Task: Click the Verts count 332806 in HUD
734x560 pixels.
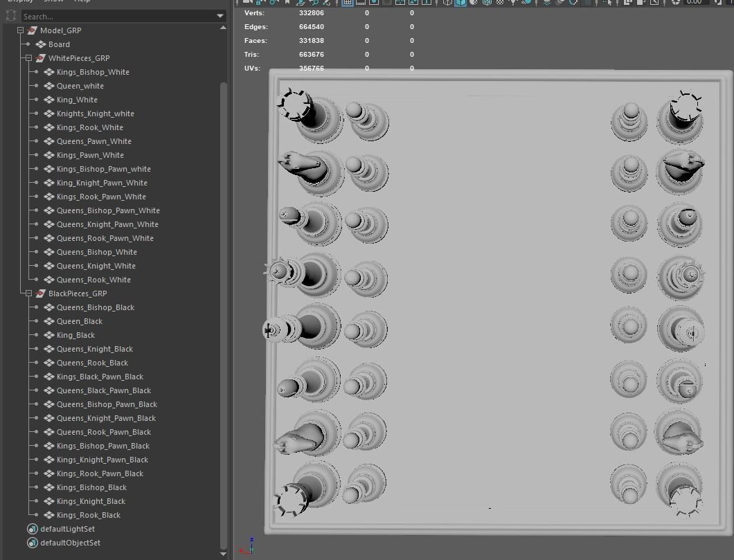Action: point(312,13)
